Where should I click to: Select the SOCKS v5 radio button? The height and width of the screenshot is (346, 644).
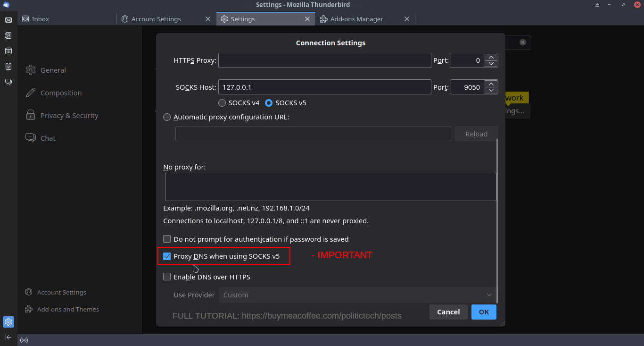click(x=269, y=102)
